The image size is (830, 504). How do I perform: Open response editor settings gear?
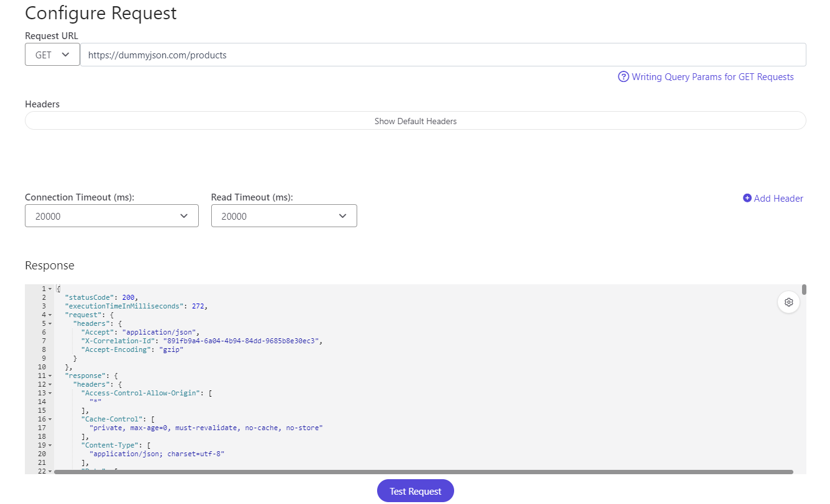pos(788,302)
